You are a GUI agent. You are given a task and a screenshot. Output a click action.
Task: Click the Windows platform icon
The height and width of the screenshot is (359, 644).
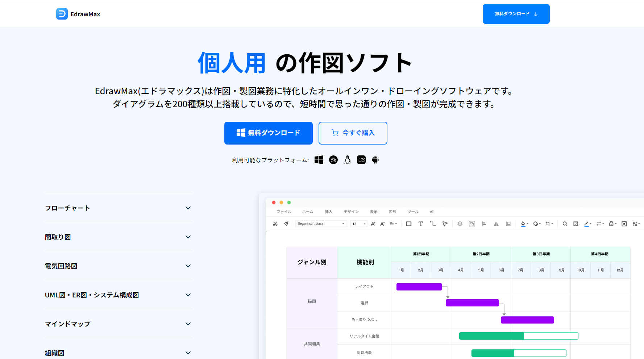319,160
